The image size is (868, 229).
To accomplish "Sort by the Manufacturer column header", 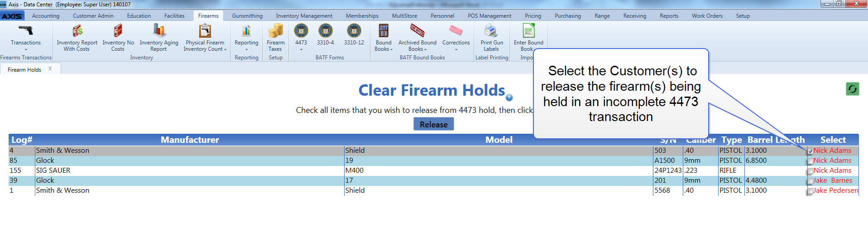I will pyautogui.click(x=190, y=140).
